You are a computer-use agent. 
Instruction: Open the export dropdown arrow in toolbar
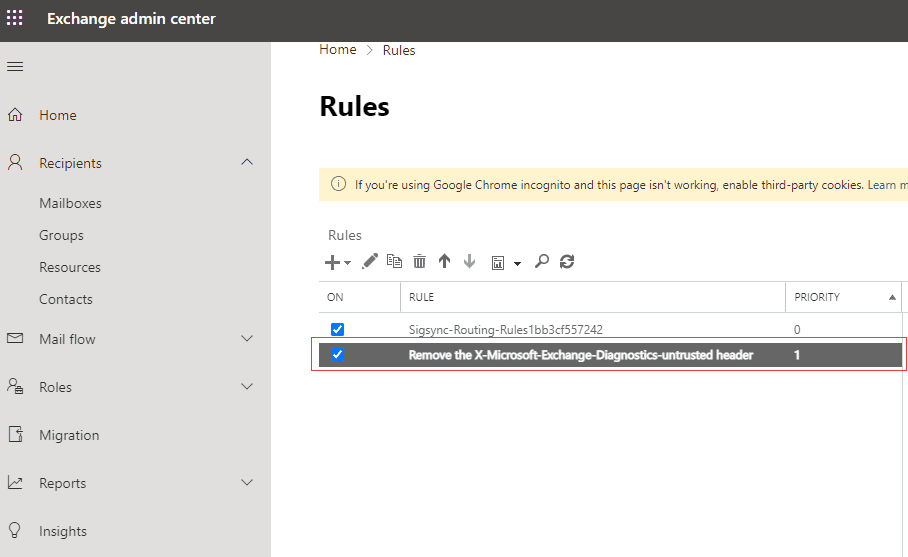tap(517, 263)
